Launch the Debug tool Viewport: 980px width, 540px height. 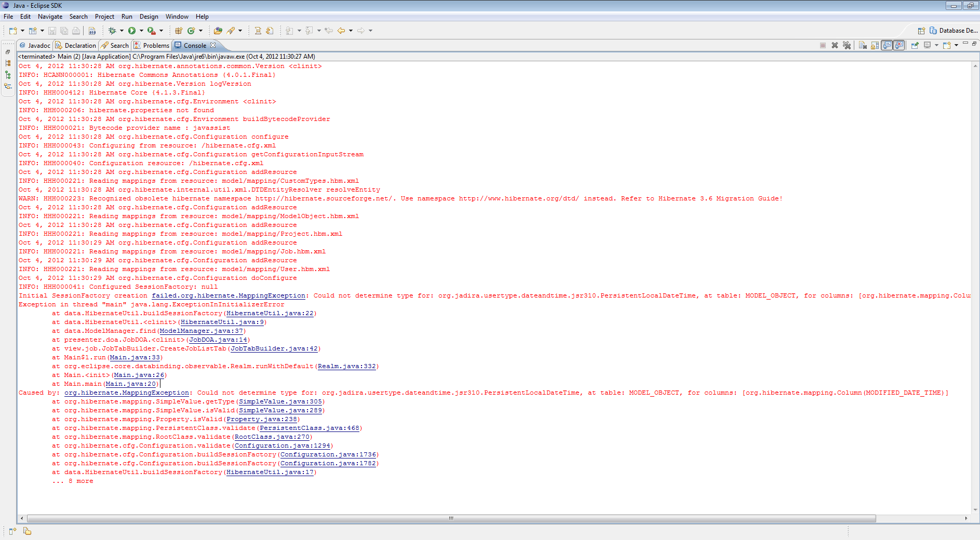[x=112, y=30]
